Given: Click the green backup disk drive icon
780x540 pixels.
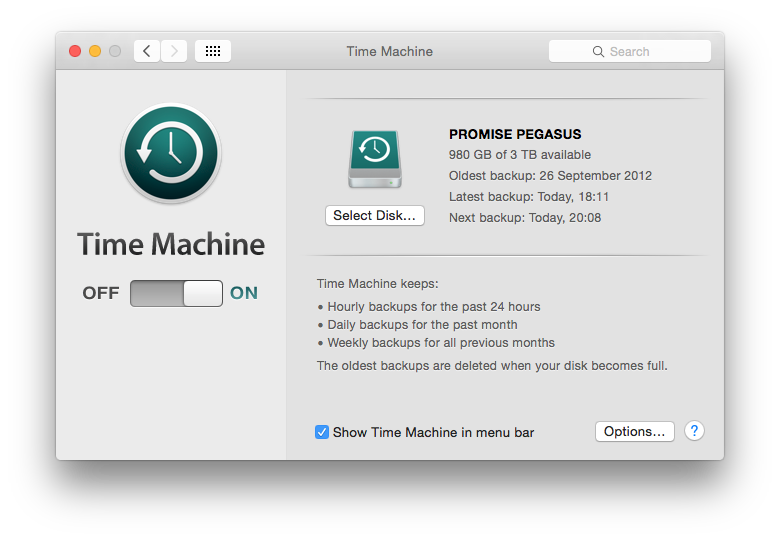Looking at the screenshot, I should click(x=375, y=159).
